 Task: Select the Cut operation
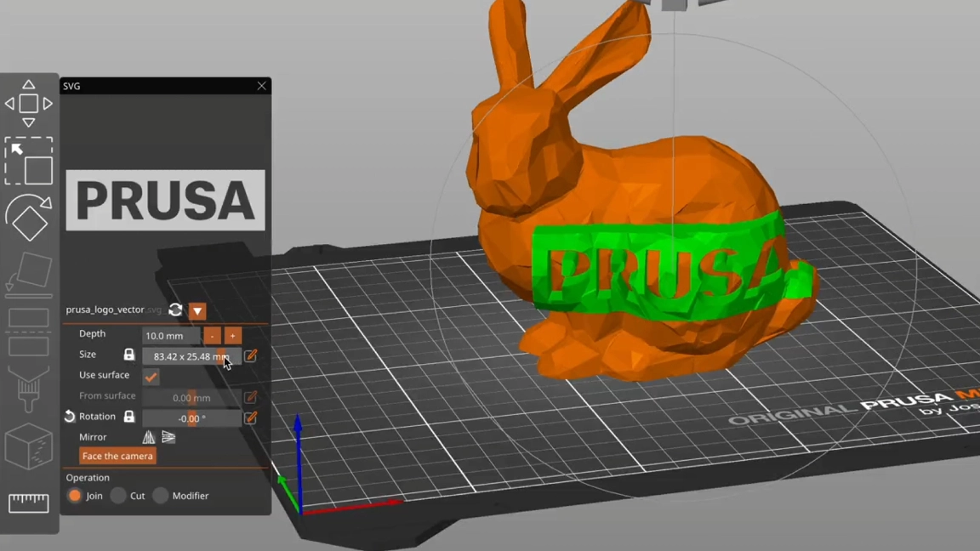click(x=118, y=496)
